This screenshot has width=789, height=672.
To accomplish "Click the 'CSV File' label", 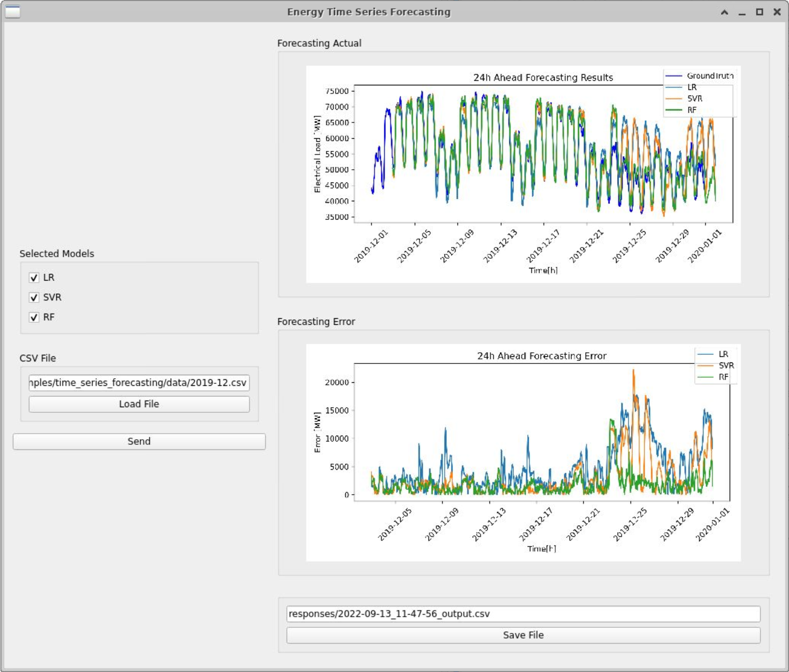I will [38, 358].
